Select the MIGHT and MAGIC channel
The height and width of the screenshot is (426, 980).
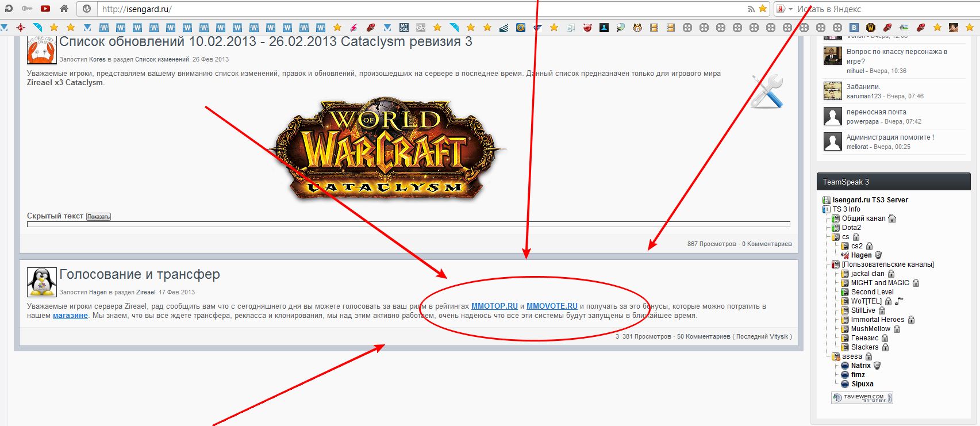coord(880,283)
